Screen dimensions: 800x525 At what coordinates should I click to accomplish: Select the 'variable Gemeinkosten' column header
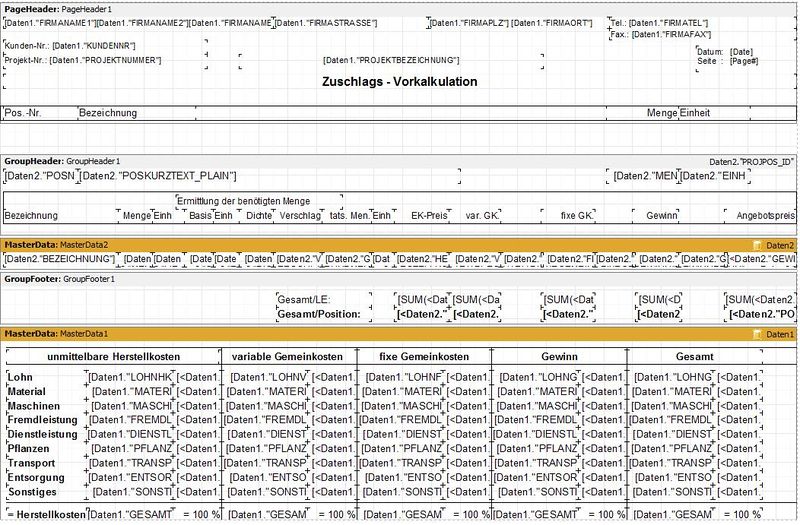[287, 357]
